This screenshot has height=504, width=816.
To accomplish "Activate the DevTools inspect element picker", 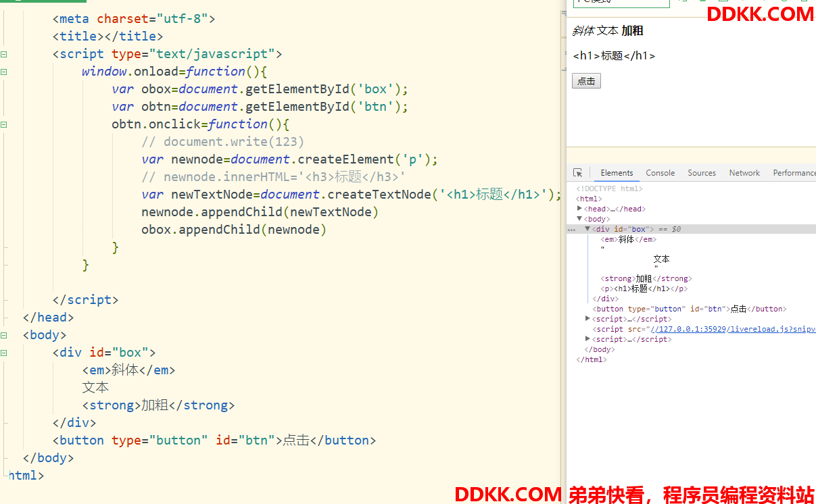I will (x=578, y=173).
